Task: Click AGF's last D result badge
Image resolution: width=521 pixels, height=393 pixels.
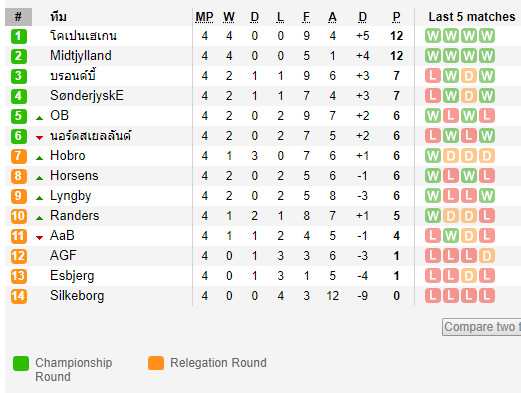Action: (487, 256)
